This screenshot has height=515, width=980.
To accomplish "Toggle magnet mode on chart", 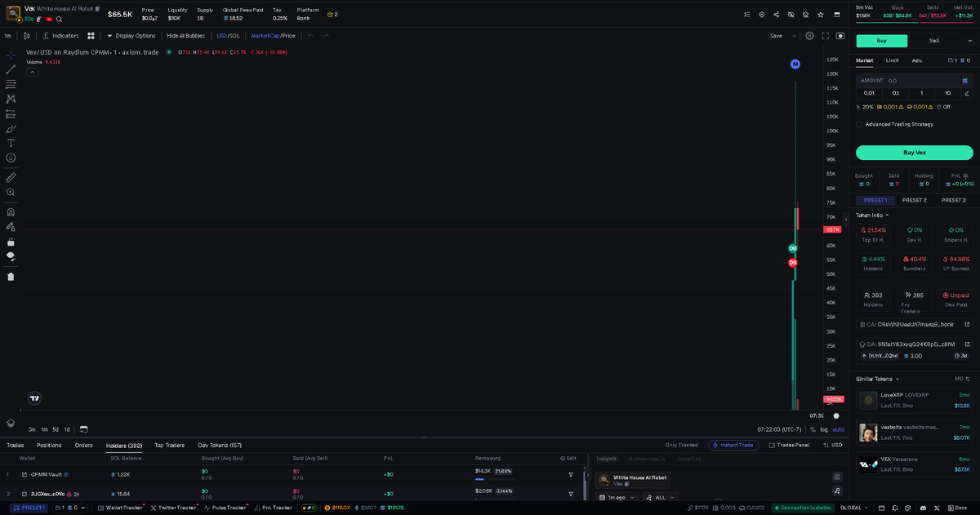I will 11,212.
